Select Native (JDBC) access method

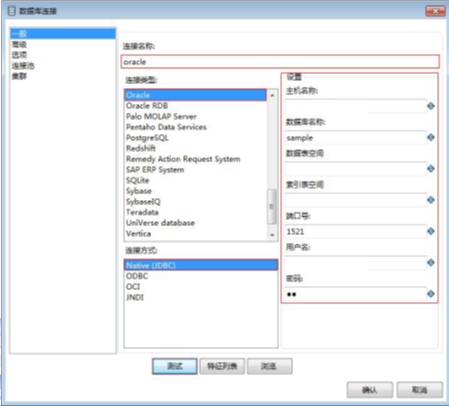click(201, 265)
